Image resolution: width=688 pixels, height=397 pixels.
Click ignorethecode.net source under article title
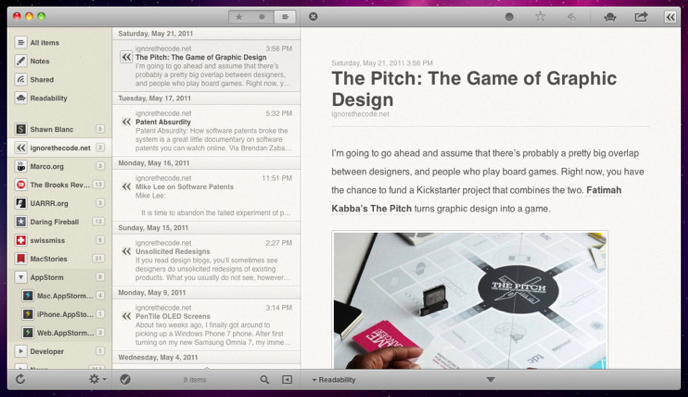[x=360, y=114]
